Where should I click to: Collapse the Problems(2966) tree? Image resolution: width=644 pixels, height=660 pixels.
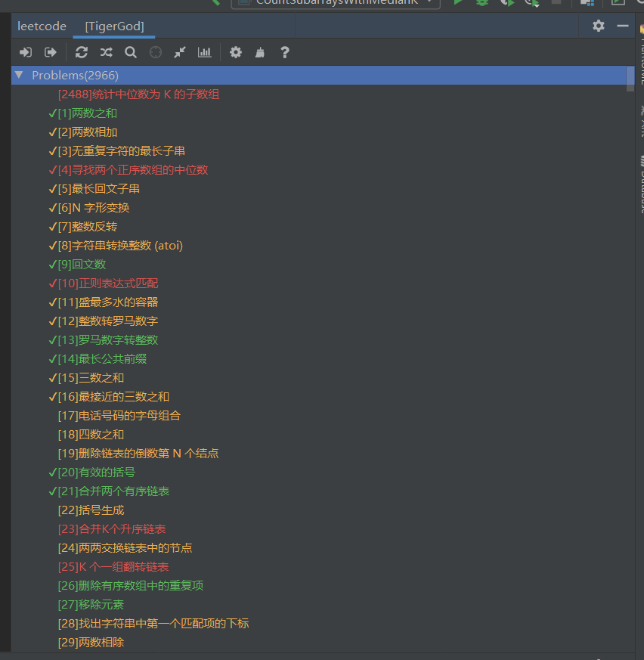pos(18,75)
